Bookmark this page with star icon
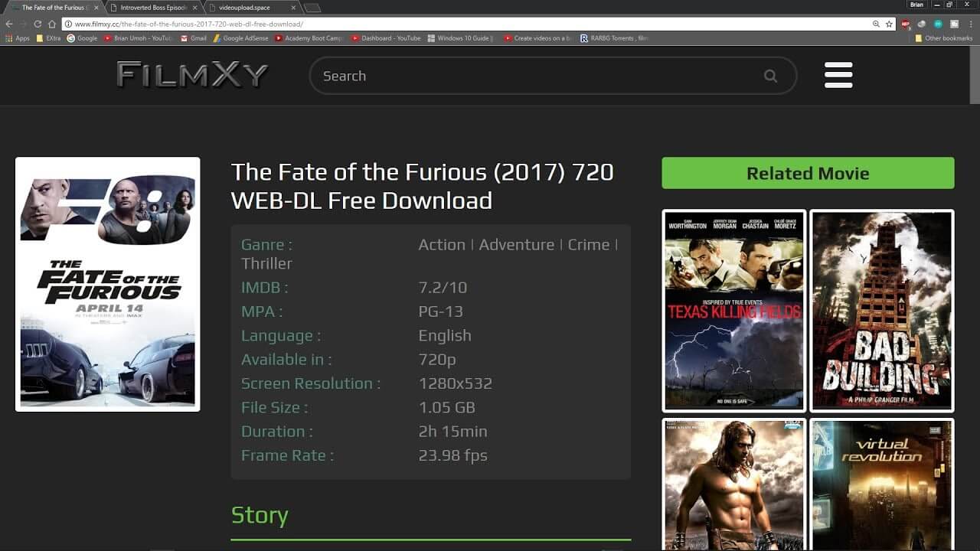 [x=889, y=24]
